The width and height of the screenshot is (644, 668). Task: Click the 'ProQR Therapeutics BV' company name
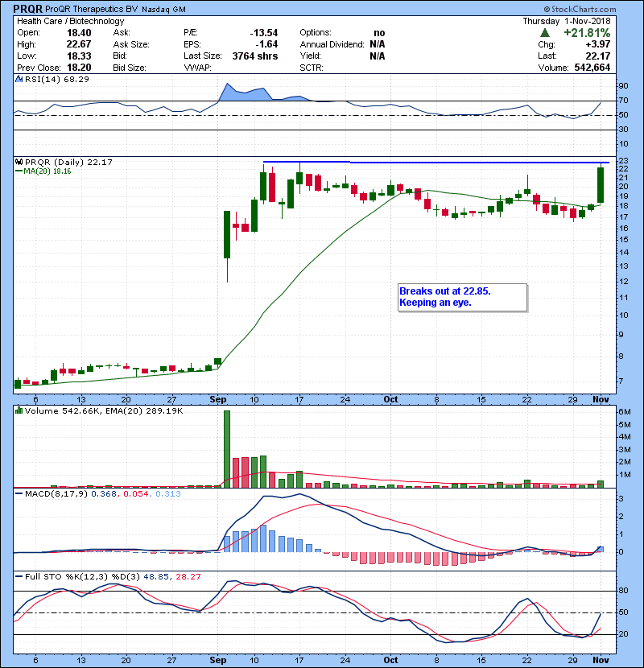click(x=92, y=9)
